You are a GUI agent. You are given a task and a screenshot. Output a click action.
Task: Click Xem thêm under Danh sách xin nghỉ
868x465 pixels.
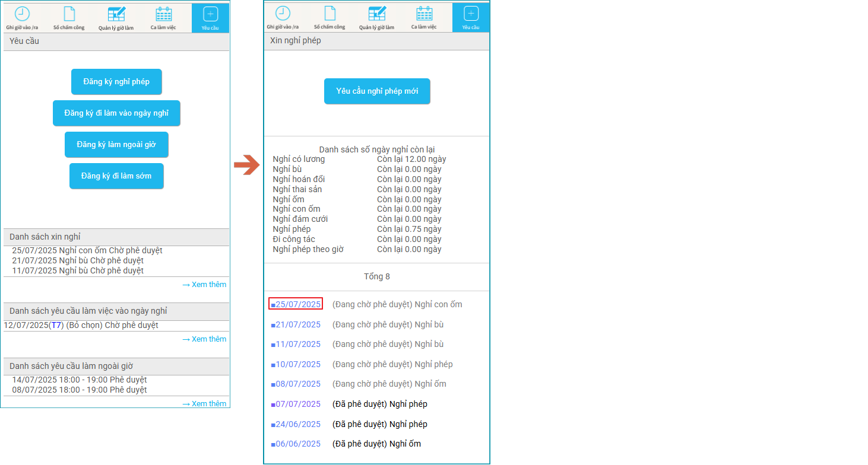point(204,285)
